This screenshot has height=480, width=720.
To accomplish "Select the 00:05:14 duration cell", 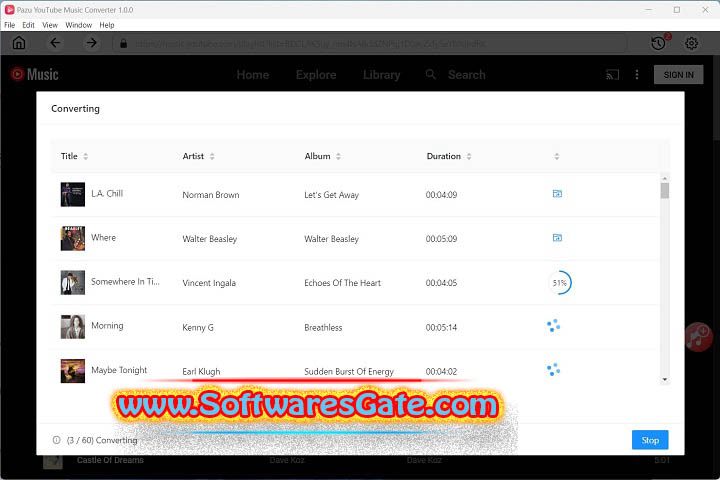I will (441, 328).
